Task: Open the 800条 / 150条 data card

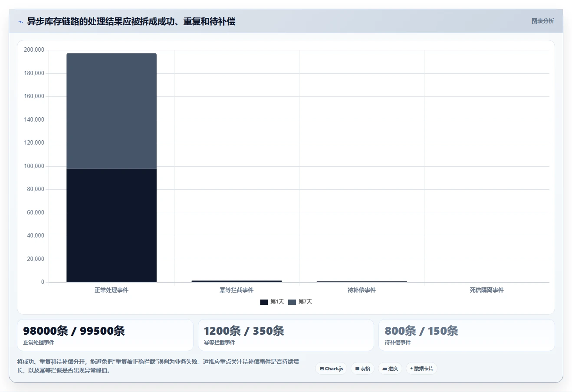Action: pyautogui.click(x=467, y=335)
